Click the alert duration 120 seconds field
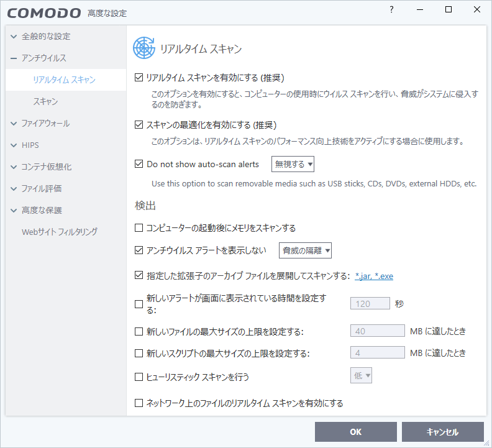This screenshot has width=492, height=448. 370,304
